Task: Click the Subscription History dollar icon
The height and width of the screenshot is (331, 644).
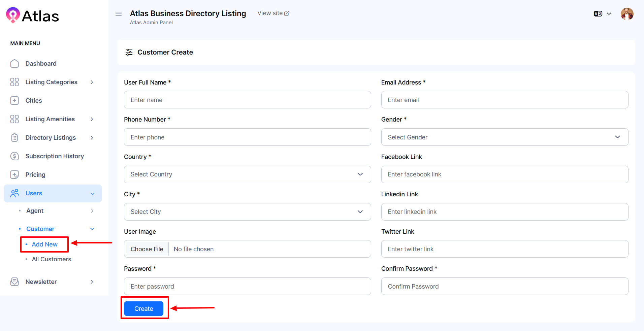Action: click(x=14, y=156)
